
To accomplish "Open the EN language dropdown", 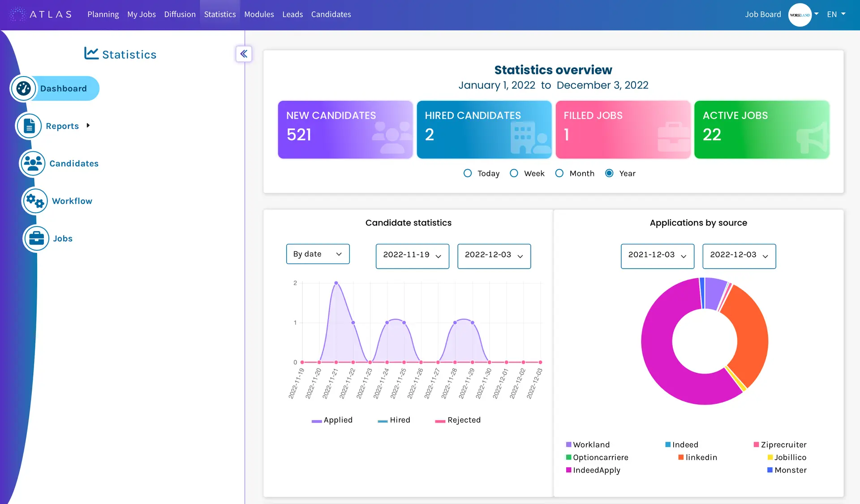I will pos(836,14).
